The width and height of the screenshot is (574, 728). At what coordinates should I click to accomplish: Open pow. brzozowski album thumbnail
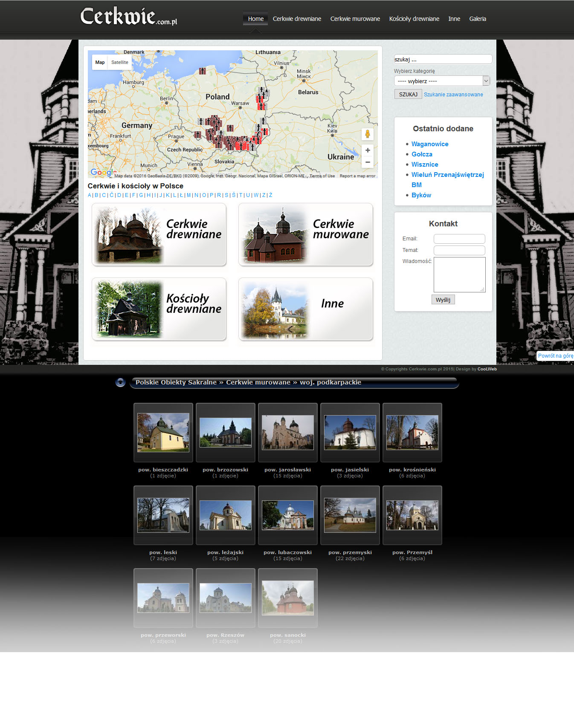226,432
